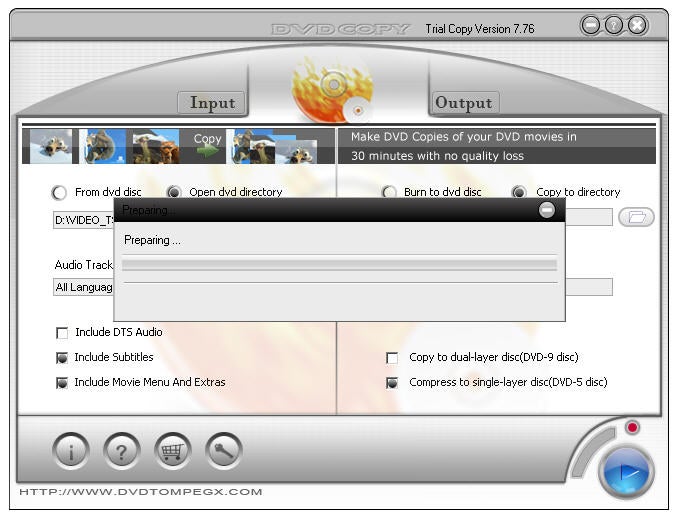Toggle Include Movie Menu And Extras

62,383
